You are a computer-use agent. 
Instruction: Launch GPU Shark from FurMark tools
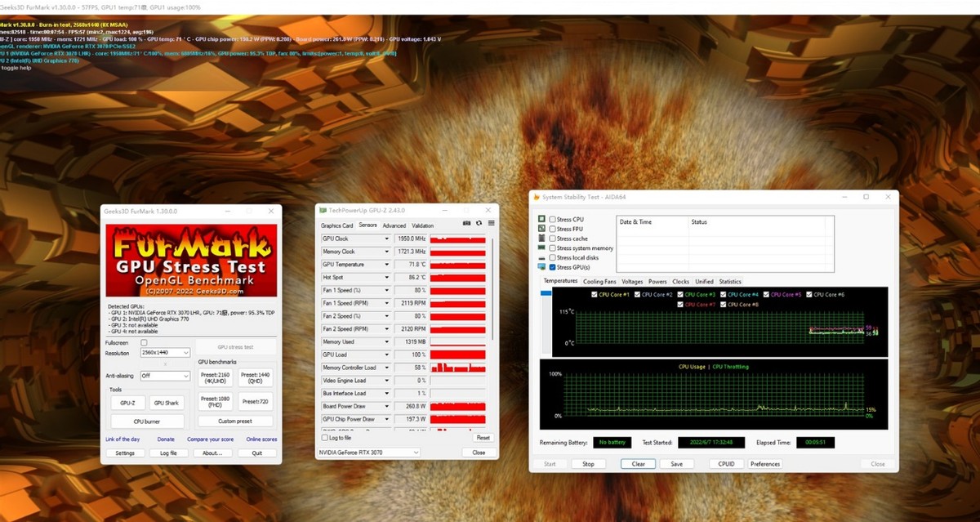coord(167,402)
